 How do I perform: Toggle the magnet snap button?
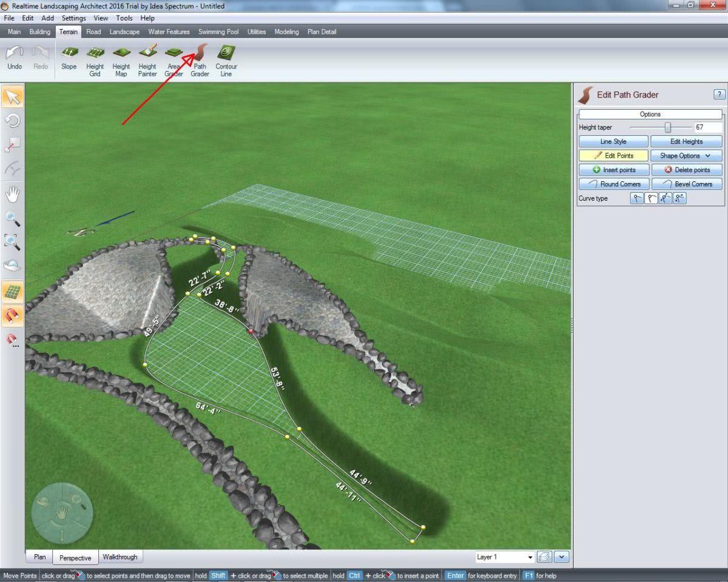(13, 315)
